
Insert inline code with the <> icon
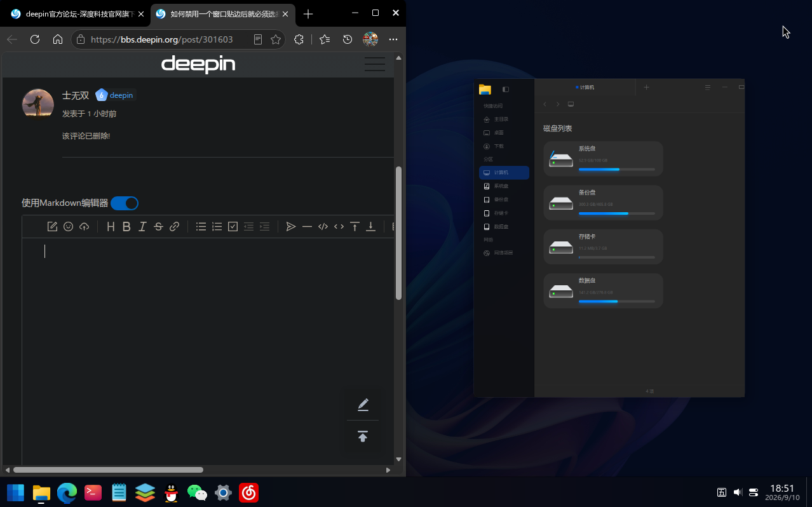pyautogui.click(x=339, y=227)
